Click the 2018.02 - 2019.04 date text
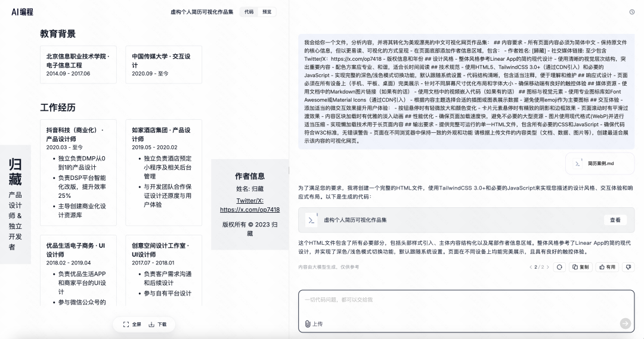The height and width of the screenshot is (339, 644). pos(69,263)
